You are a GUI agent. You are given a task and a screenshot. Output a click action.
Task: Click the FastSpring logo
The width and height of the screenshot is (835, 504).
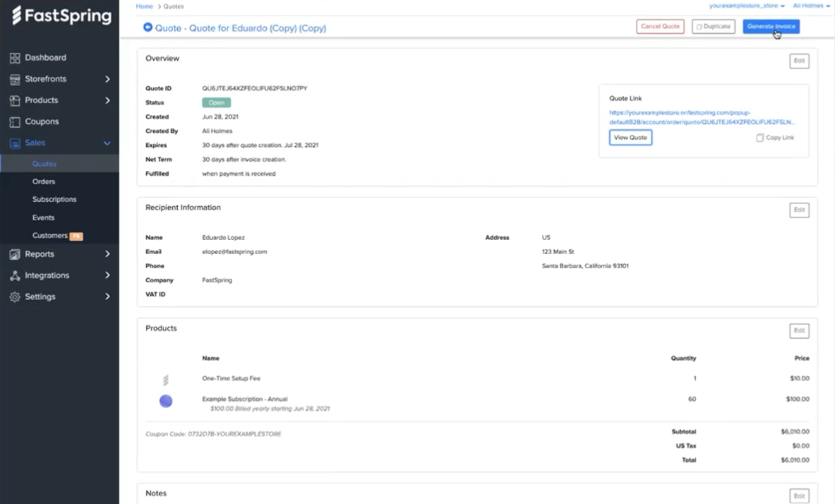pyautogui.click(x=59, y=16)
